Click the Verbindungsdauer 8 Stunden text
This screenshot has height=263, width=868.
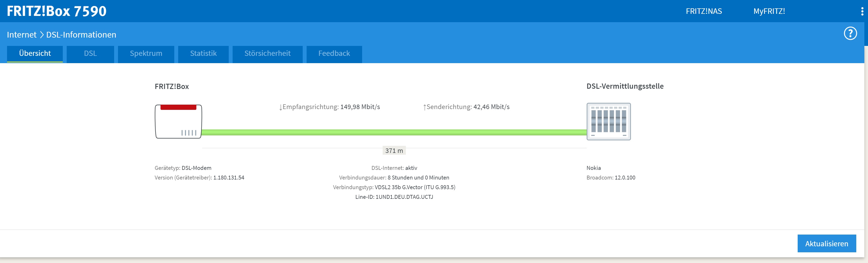tap(394, 178)
